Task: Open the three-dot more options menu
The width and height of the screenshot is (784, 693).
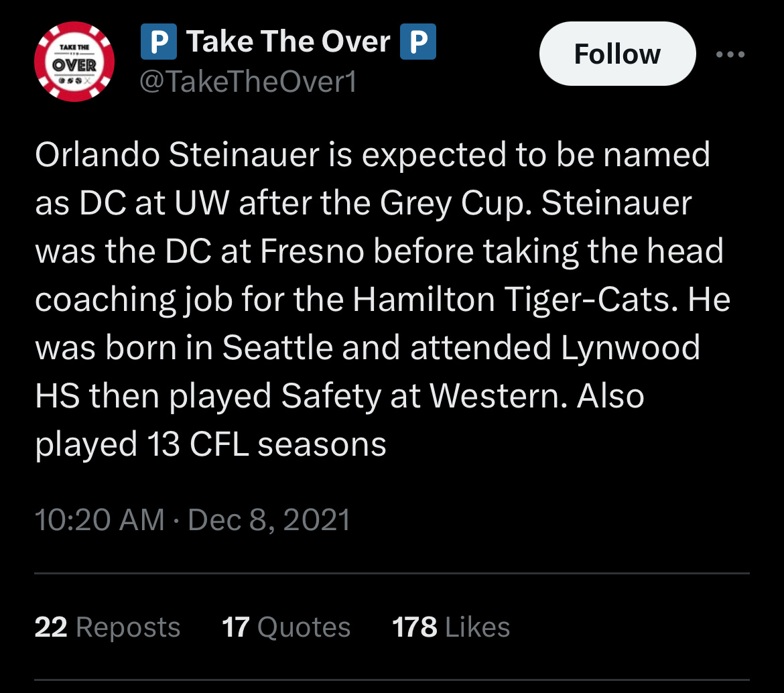Action: pos(730,55)
